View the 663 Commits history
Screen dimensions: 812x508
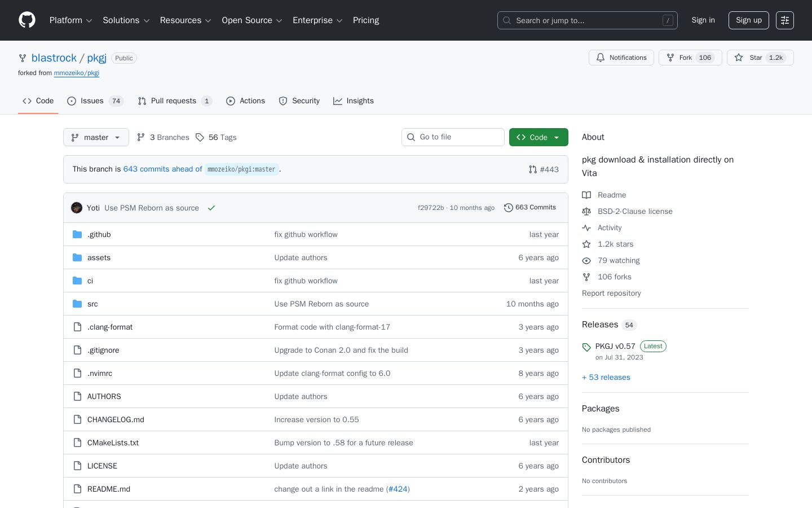[530, 208]
